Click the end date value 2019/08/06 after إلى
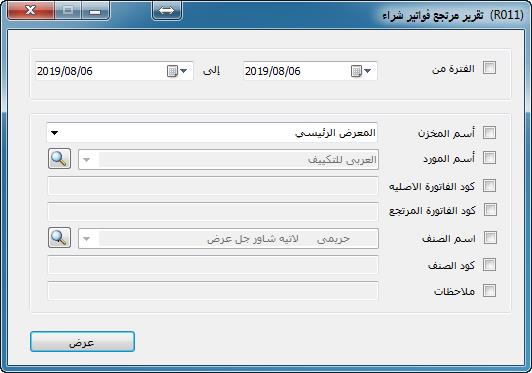The height and width of the screenshot is (373, 532). (65, 71)
